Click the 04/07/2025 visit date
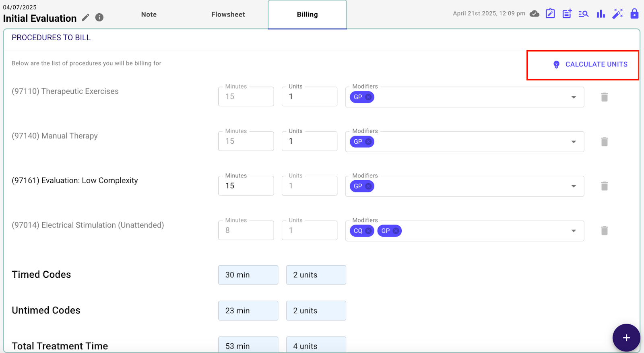This screenshot has width=644, height=353. pyautogui.click(x=20, y=7)
